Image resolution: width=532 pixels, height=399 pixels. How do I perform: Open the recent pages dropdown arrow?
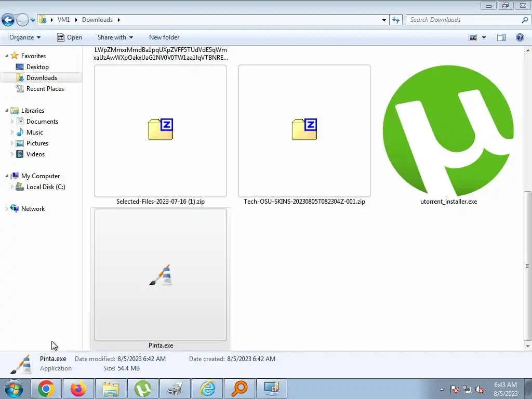click(33, 20)
